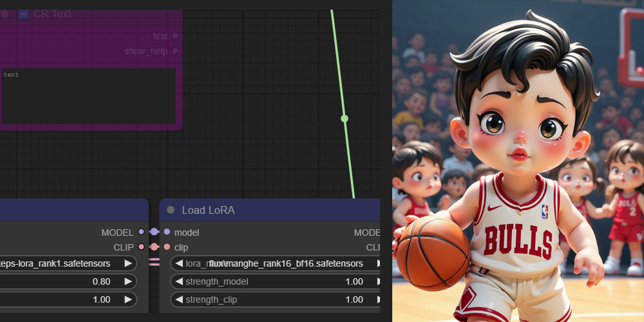Open the generated Bulls basketball character image

click(x=518, y=161)
